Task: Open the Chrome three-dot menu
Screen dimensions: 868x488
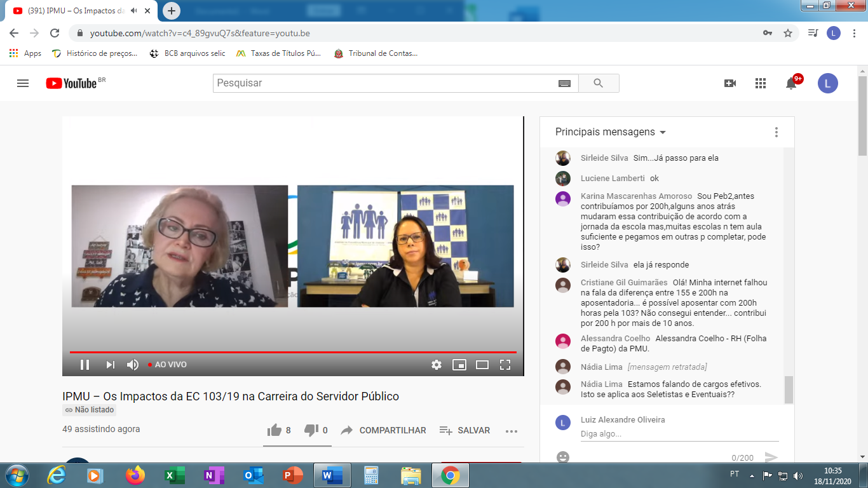Action: [x=854, y=33]
